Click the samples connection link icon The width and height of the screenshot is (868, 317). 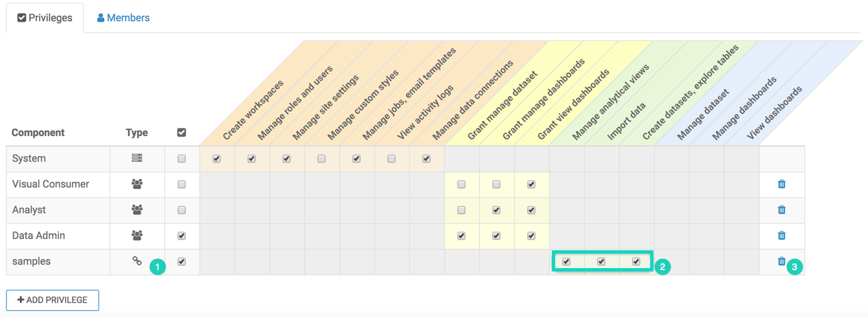click(137, 262)
